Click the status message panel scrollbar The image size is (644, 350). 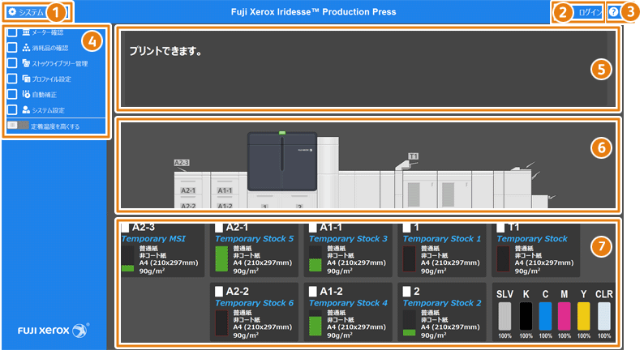611,69
